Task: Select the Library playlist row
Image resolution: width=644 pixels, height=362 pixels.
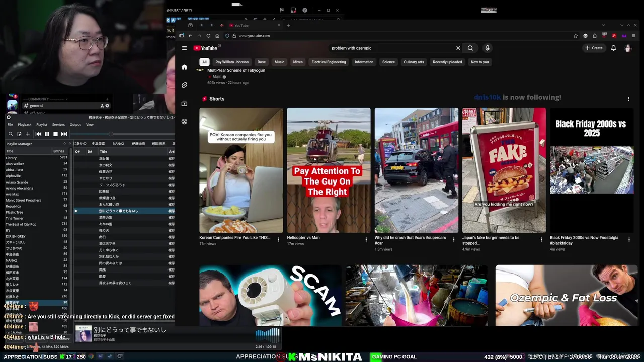Action: point(36,158)
